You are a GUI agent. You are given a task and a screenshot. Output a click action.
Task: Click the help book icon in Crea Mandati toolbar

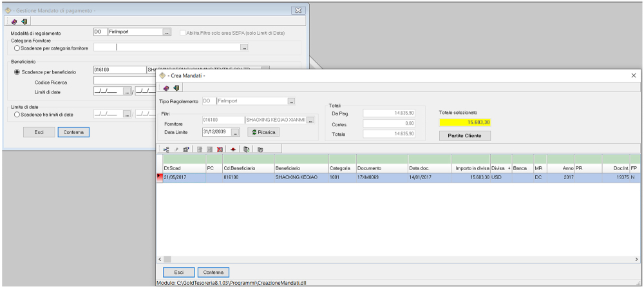(x=167, y=88)
